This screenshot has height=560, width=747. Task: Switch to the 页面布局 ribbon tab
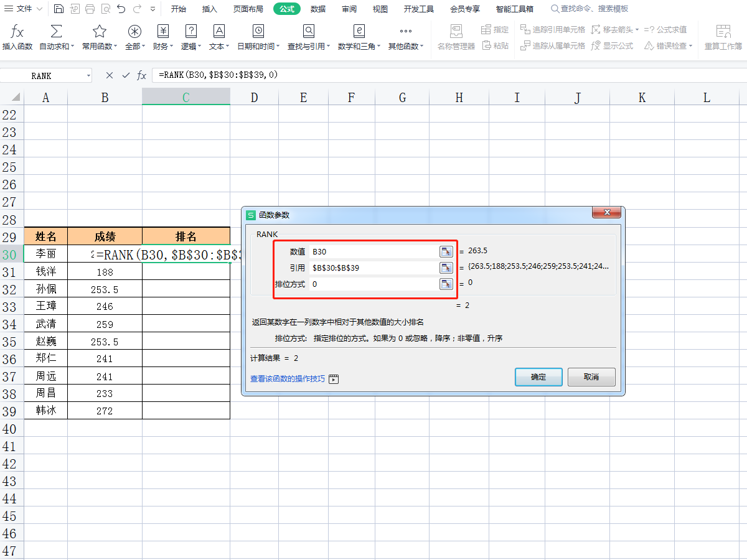(248, 9)
